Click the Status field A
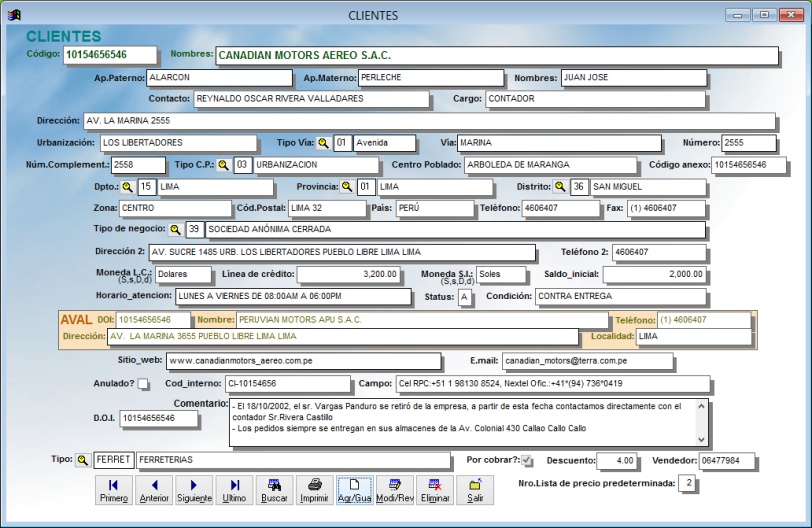This screenshot has width=812, height=528. click(x=465, y=298)
